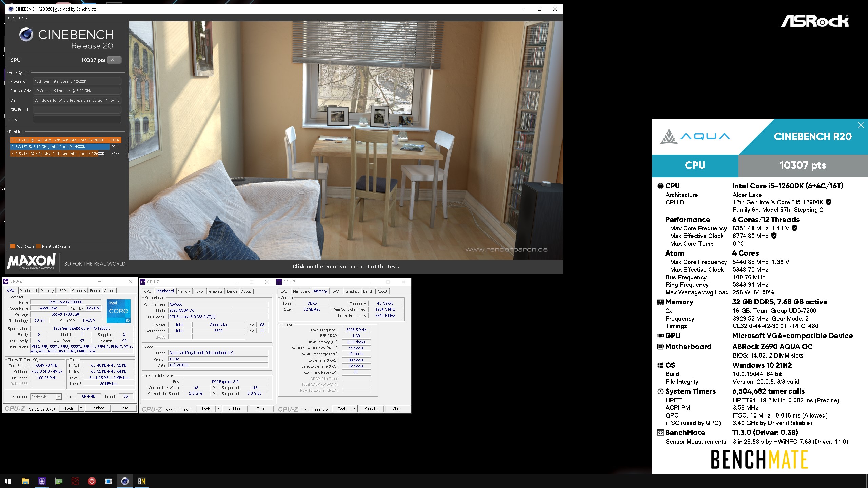Open SPD tab in CPU-Z CPU window
Image resolution: width=868 pixels, height=488 pixels.
point(63,291)
